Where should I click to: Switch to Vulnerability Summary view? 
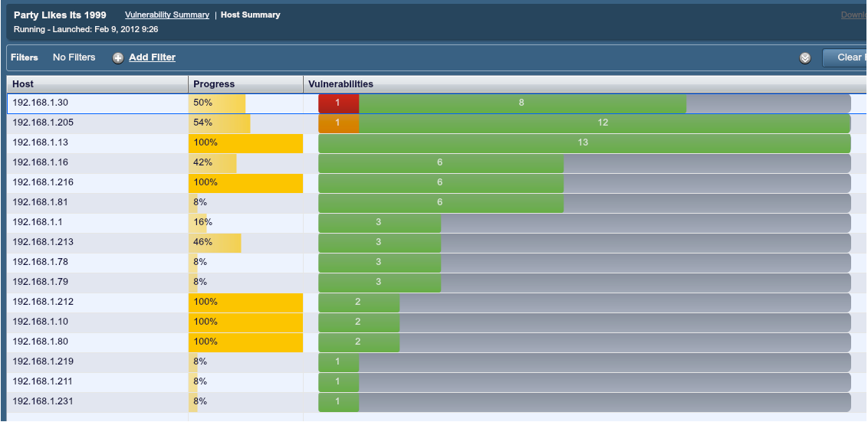(x=167, y=15)
